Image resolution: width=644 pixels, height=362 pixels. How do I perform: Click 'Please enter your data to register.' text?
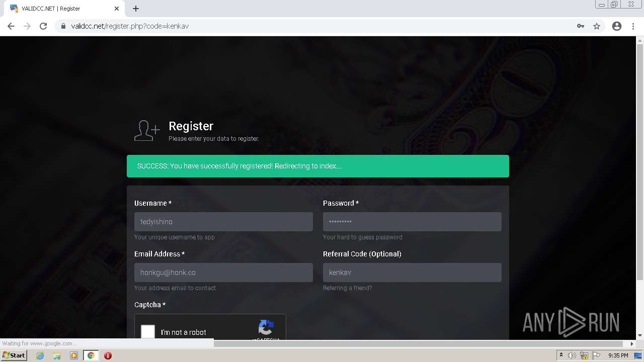coord(214,139)
